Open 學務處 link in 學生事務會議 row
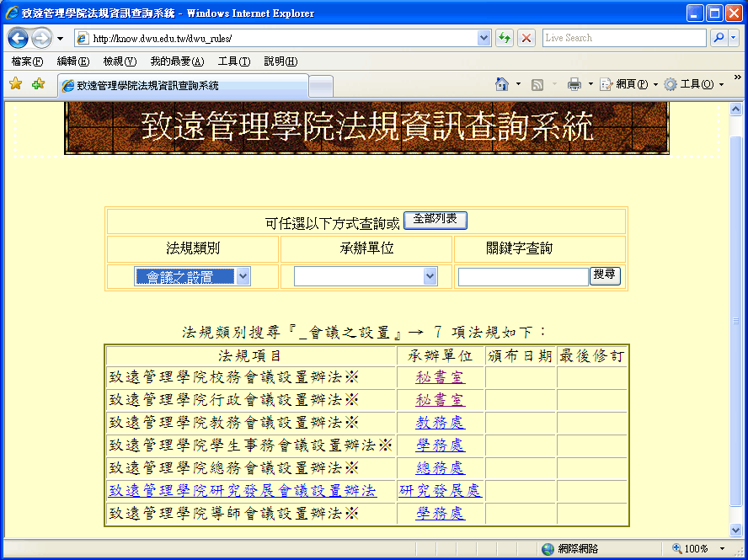This screenshot has width=748, height=560. pyautogui.click(x=441, y=445)
